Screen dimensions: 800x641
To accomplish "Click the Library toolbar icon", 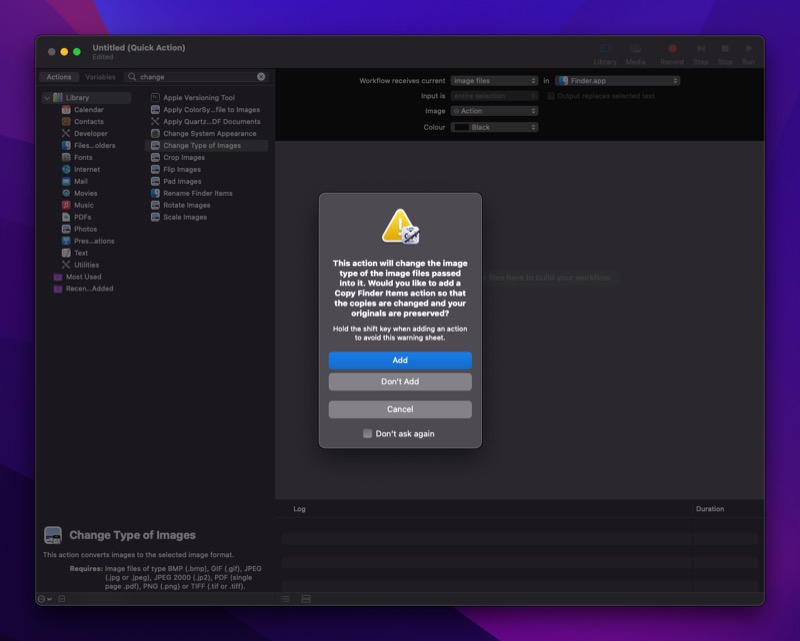I will [x=604, y=50].
